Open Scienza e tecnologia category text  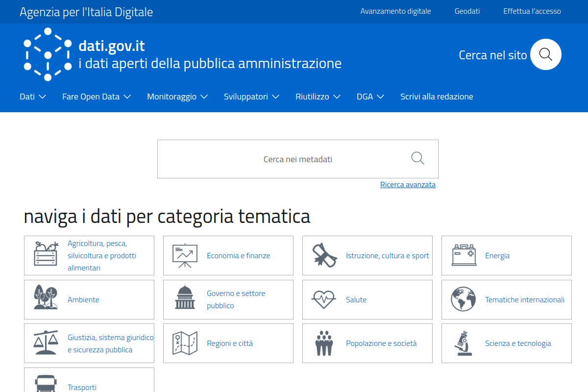tap(518, 343)
